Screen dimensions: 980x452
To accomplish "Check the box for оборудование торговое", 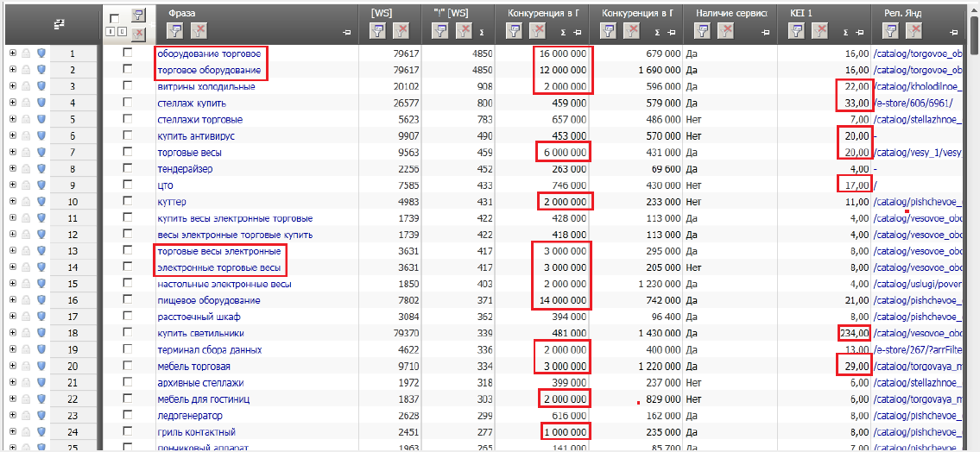I will pyautogui.click(x=128, y=53).
